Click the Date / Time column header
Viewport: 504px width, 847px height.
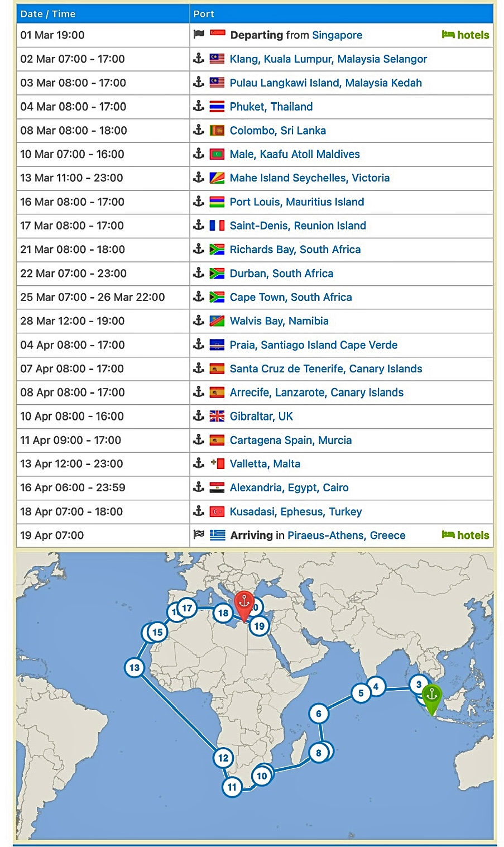coord(48,14)
